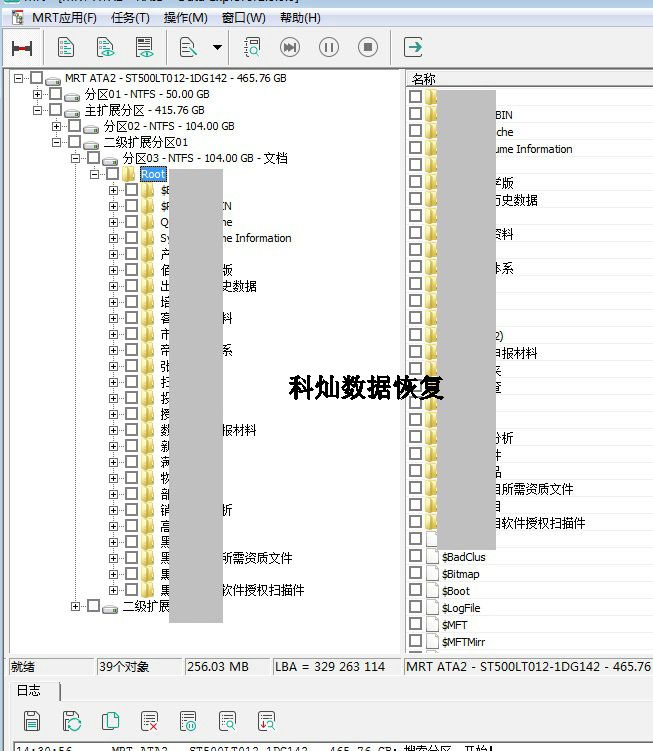Collapse the 分区03 - NTFS - 104.00 GB node
653x751 pixels.
click(75, 158)
